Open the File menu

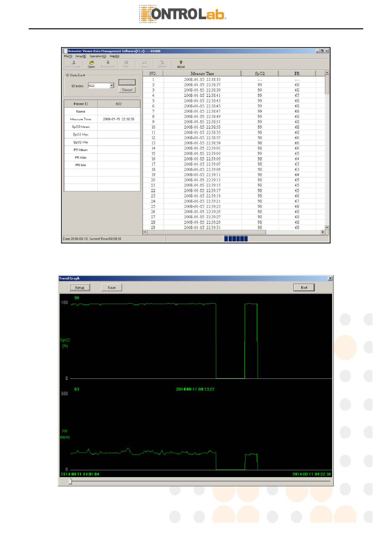point(68,56)
